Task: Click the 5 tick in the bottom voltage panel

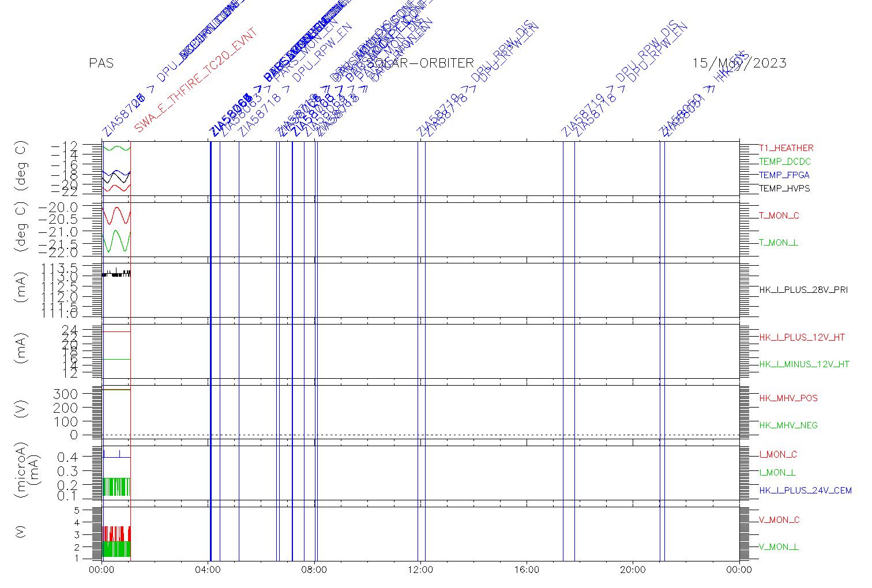Action: [x=76, y=510]
